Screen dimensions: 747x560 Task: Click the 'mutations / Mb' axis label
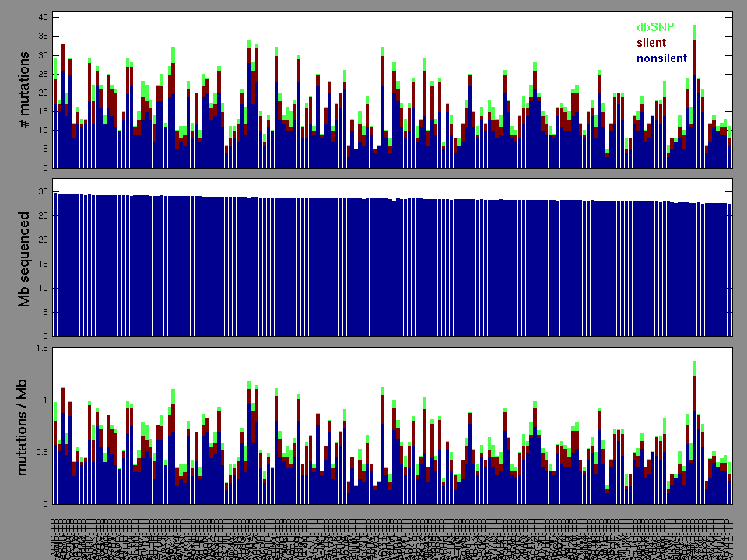tap(25, 426)
